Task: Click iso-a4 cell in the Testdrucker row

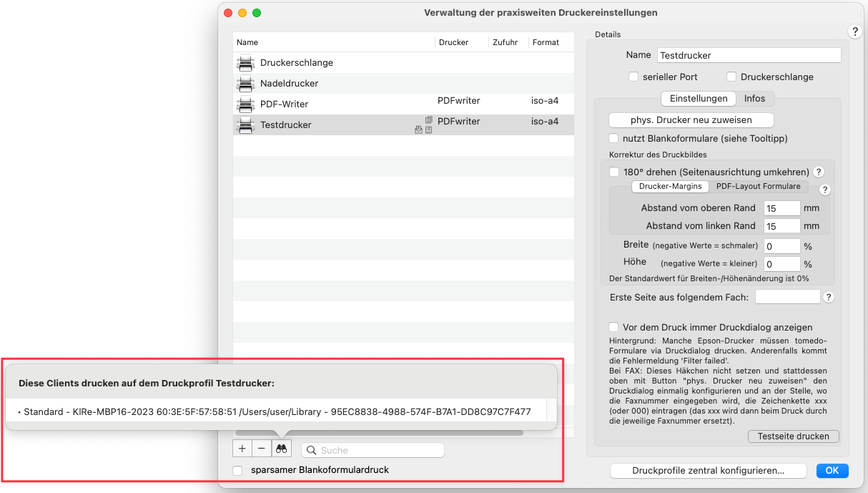Action: tap(545, 122)
